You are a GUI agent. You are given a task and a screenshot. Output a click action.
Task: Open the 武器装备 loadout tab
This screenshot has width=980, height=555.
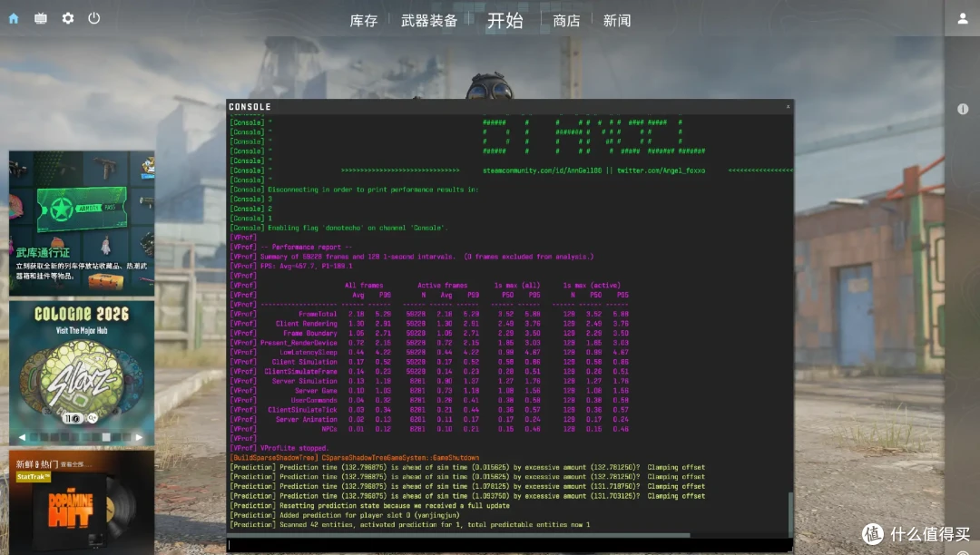coord(428,21)
